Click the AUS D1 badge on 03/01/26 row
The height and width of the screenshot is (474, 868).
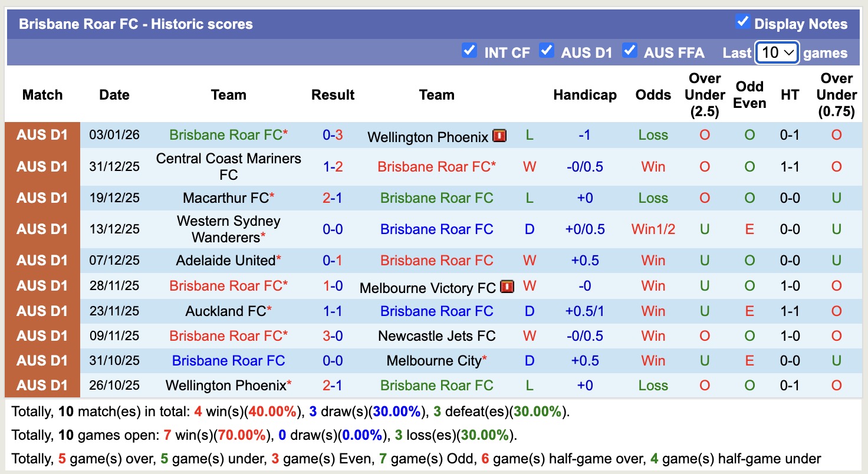coord(42,135)
